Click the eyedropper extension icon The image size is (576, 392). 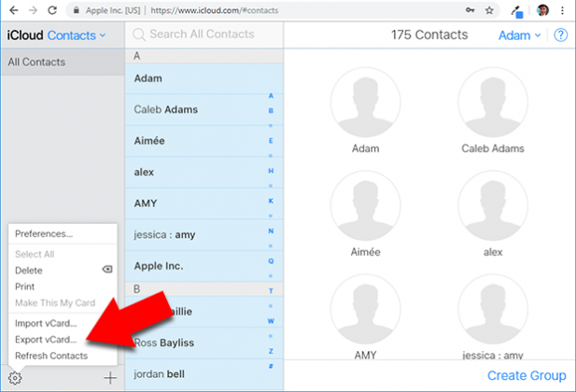(x=517, y=11)
